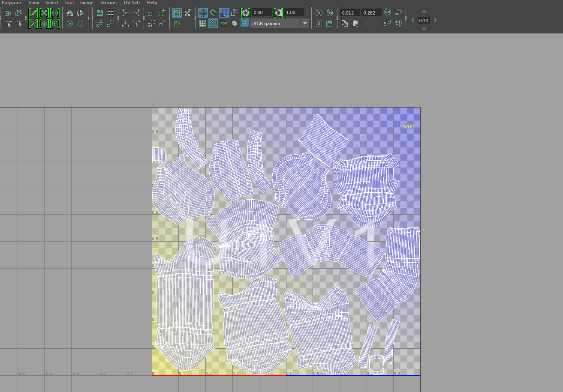Open the UV Sets menu
The height and width of the screenshot is (392, 563).
click(132, 3)
